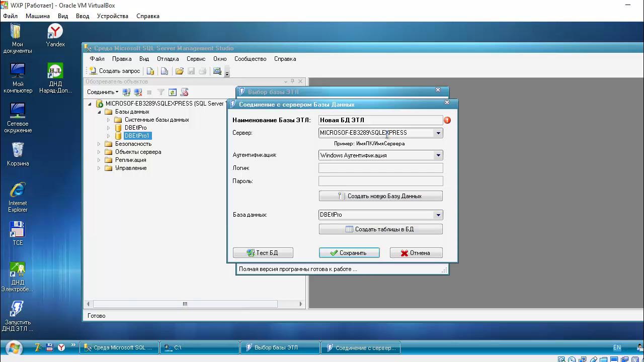Open the Мои документы desktop icon
644x362 pixels.
18,39
